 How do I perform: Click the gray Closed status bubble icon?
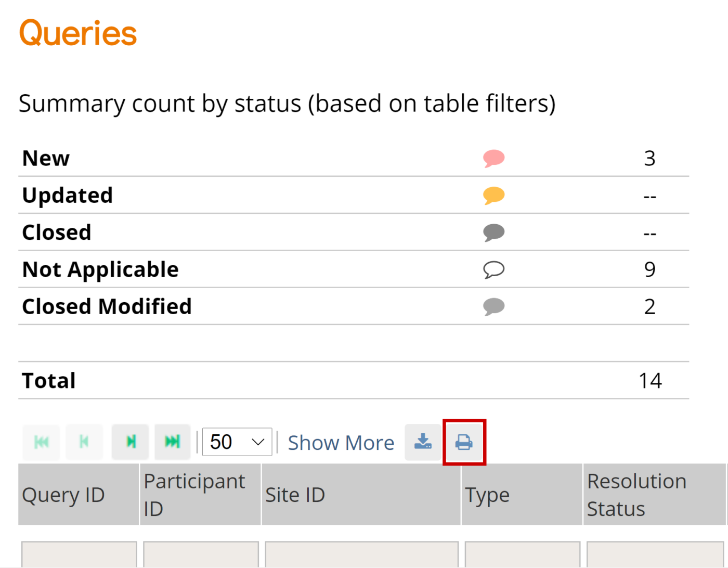(x=493, y=233)
